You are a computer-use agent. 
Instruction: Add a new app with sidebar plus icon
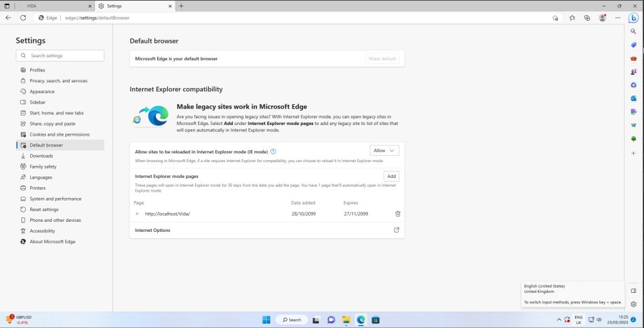[x=633, y=153]
